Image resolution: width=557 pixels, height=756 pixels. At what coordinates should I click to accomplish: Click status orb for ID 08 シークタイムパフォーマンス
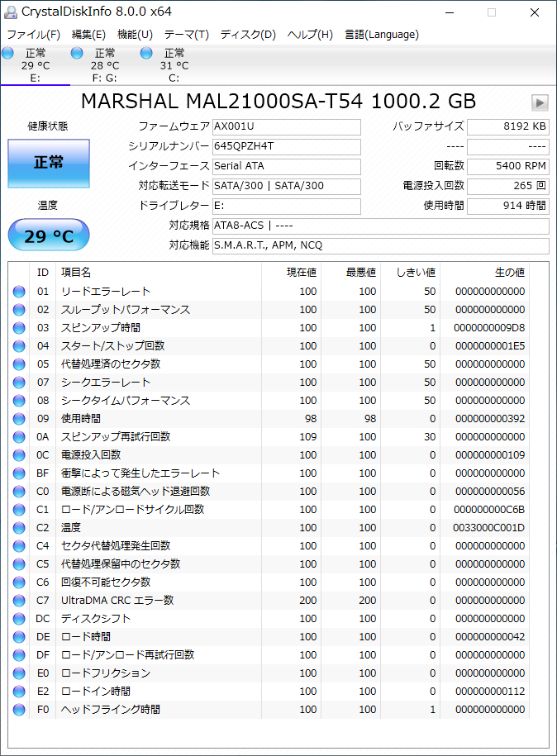coord(19,401)
